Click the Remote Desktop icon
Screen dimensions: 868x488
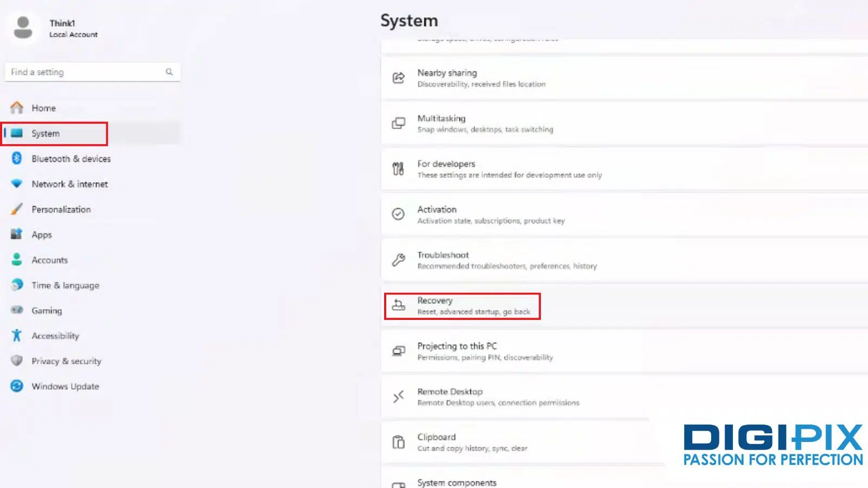click(399, 396)
